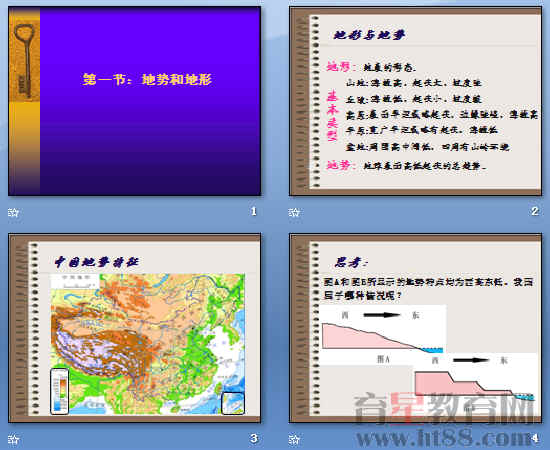Viewport: 550px width, 450px height.
Task: Click the black arrow above the 图A profile
Action: point(382,315)
